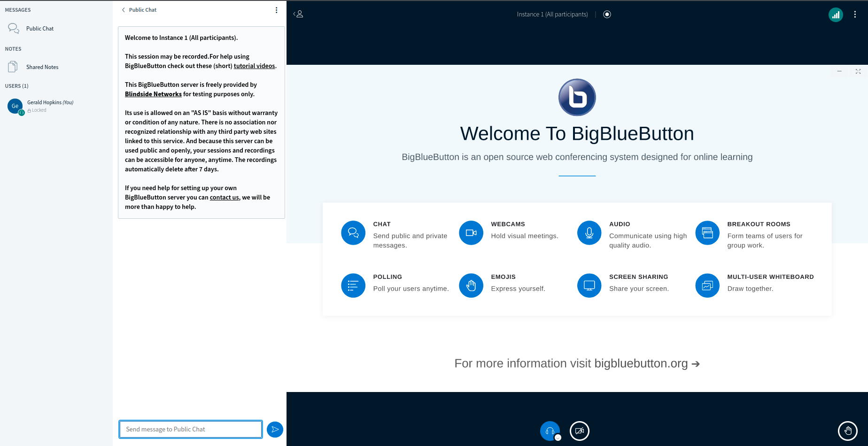Click the Shared Notes label
This screenshot has width=868, height=446.
click(x=42, y=67)
